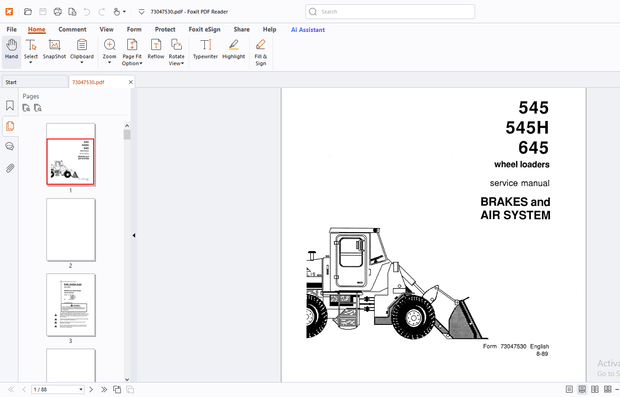The height and width of the screenshot is (397, 620).
Task: Go to the first page
Action: pyautogui.click(x=11, y=389)
